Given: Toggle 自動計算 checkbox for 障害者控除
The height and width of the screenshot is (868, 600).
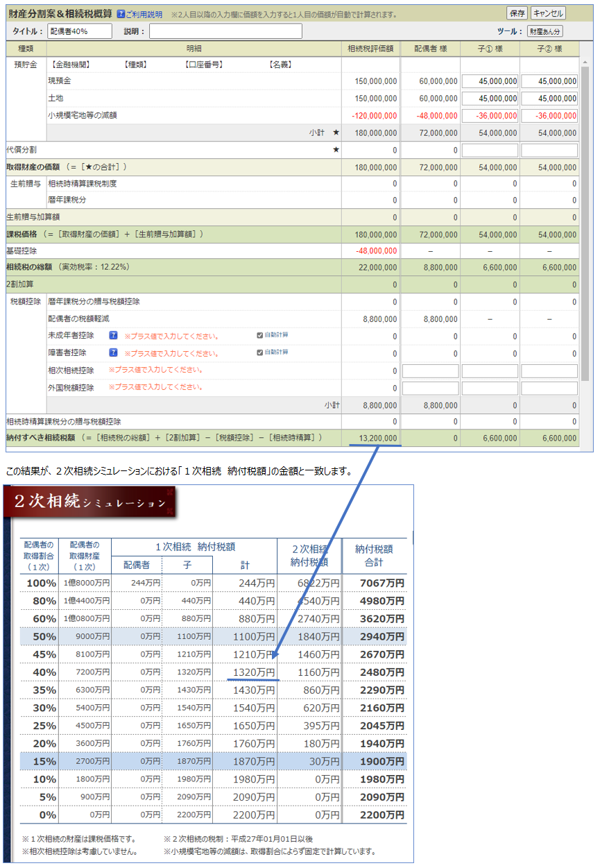Looking at the screenshot, I should 259,352.
